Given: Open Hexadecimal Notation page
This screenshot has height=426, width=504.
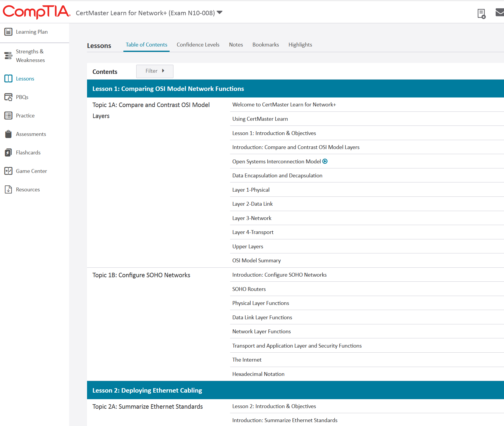Looking at the screenshot, I should [x=258, y=374].
